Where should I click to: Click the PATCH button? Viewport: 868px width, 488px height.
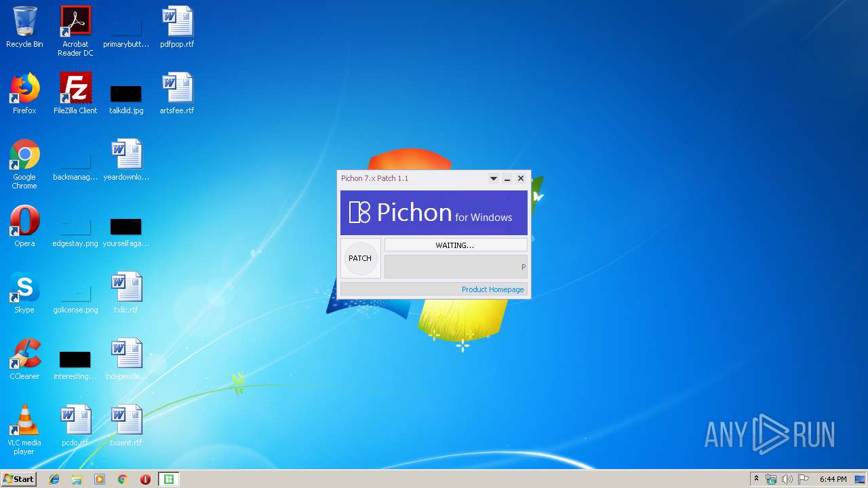[360, 258]
